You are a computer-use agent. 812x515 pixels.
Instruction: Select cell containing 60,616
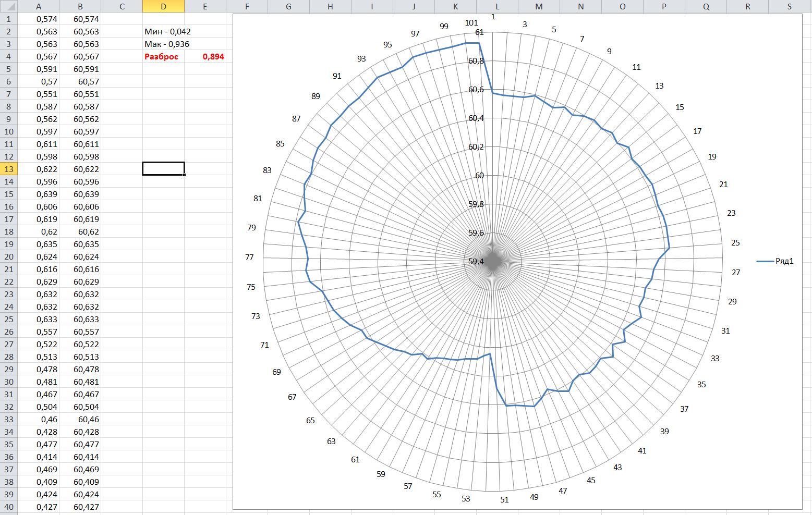point(80,269)
